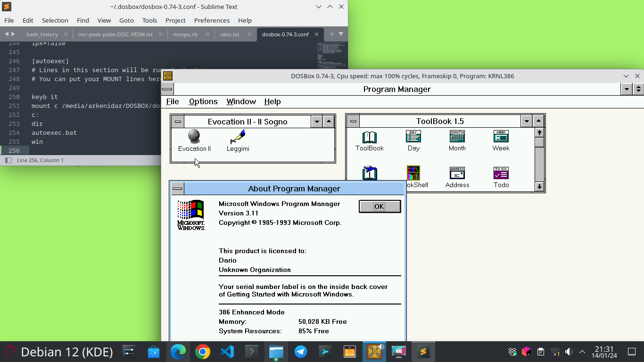Open the Month calendar icon
644x362 pixels.
(x=457, y=137)
